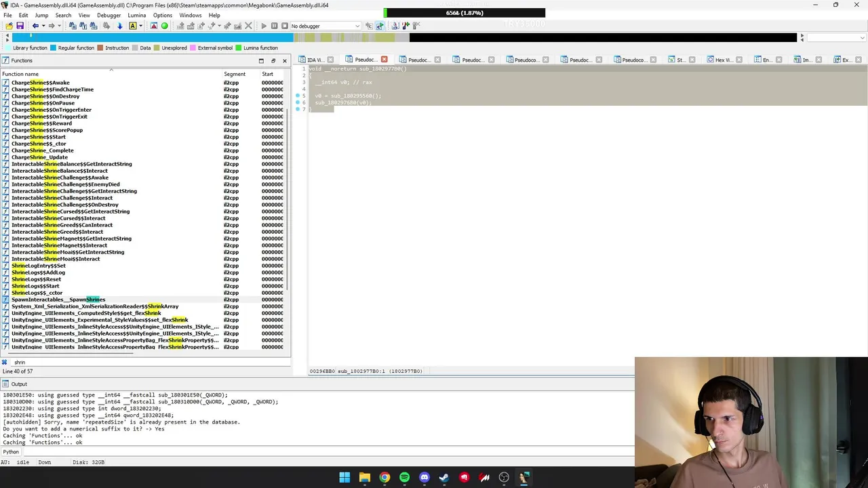868x488 pixels.
Task: Select ChargeShrine$$Awake in the functions list
Action: [x=142, y=83]
